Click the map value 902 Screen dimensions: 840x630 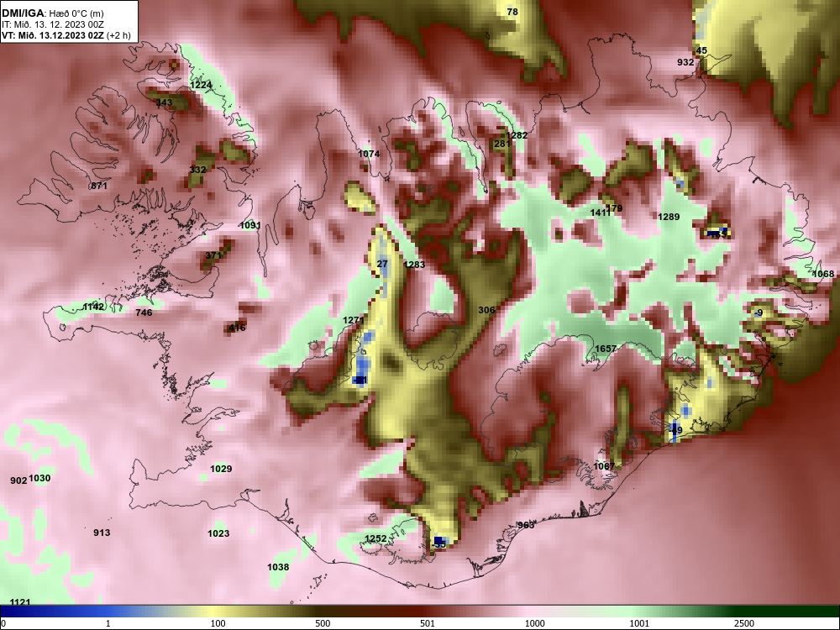[x=18, y=480]
